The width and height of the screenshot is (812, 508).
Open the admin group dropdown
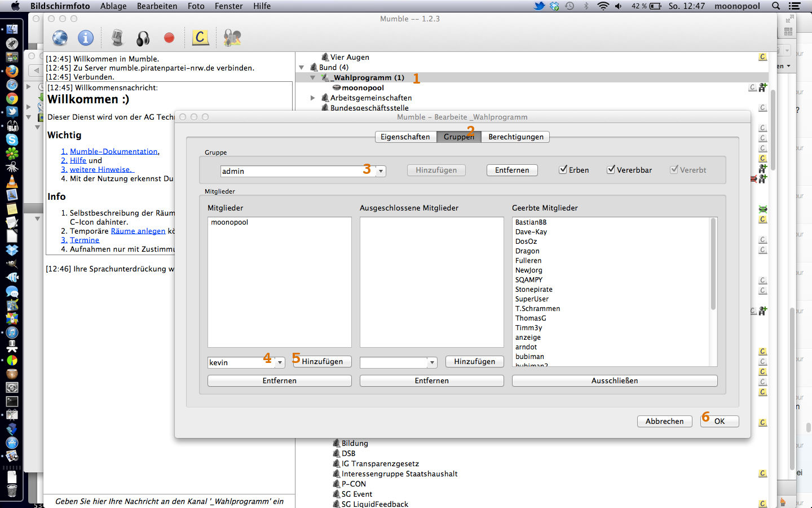pyautogui.click(x=381, y=171)
